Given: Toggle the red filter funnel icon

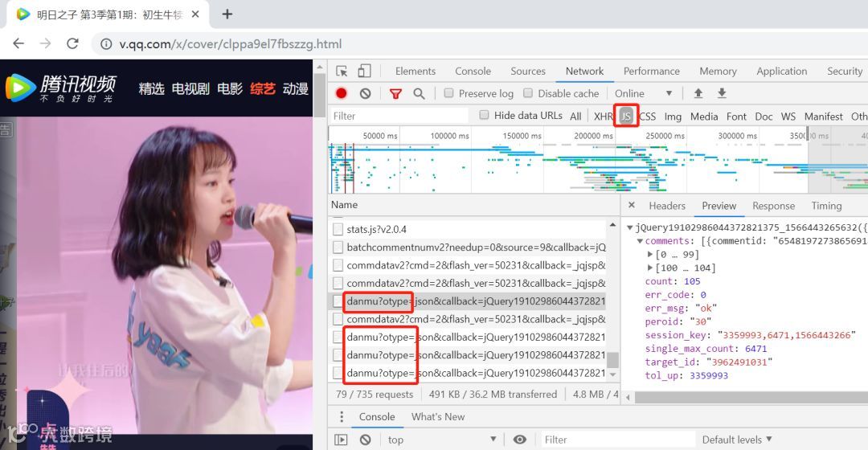Looking at the screenshot, I should click(395, 93).
